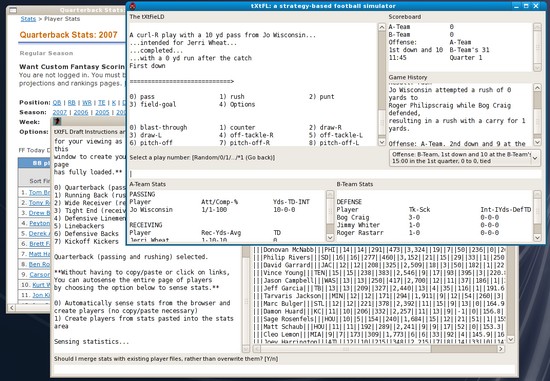
Task: Expand the game state history dropdown
Action: (x=535, y=158)
